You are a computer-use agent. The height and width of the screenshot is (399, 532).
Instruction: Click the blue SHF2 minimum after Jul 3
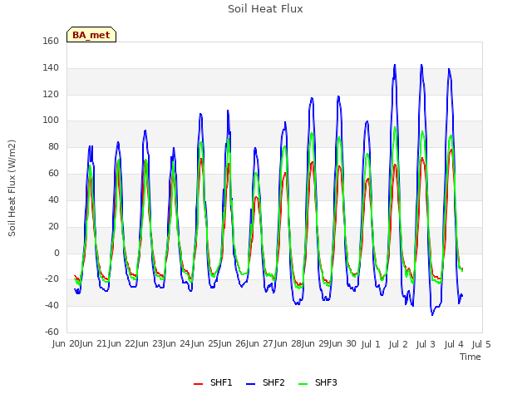[x=432, y=315]
